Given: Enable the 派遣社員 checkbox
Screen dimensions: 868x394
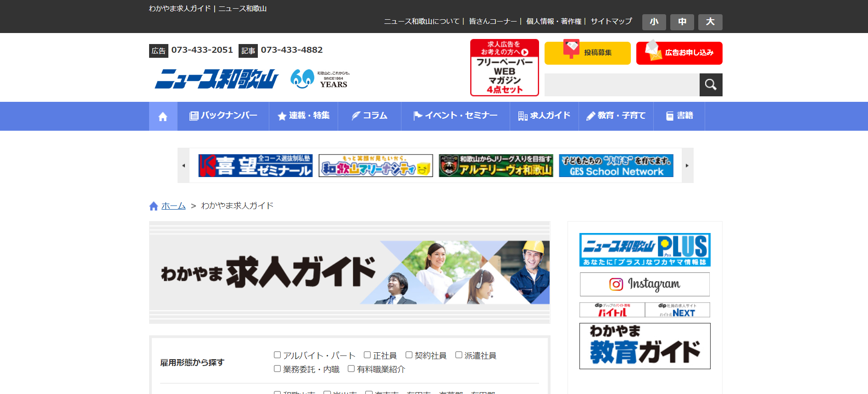Looking at the screenshot, I should 458,355.
